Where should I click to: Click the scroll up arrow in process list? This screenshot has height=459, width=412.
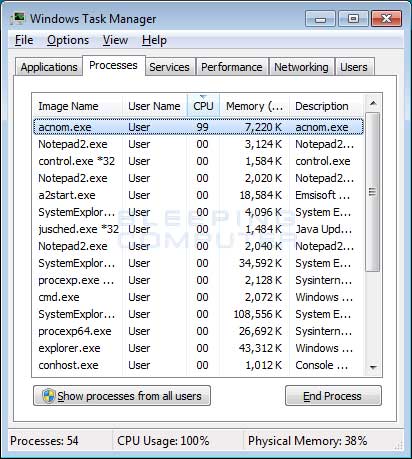[x=373, y=103]
